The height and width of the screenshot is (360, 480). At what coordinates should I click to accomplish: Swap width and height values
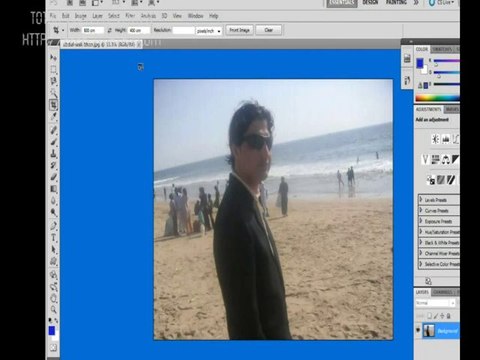[x=110, y=30]
